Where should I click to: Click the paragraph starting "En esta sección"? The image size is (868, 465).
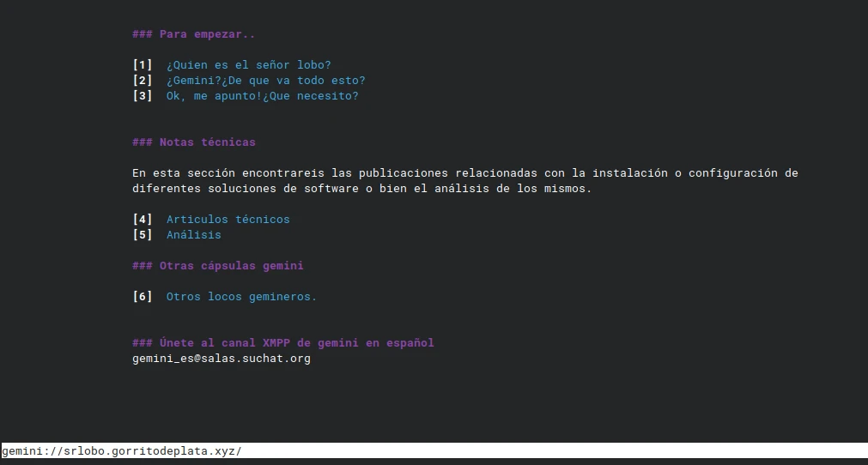click(464, 173)
